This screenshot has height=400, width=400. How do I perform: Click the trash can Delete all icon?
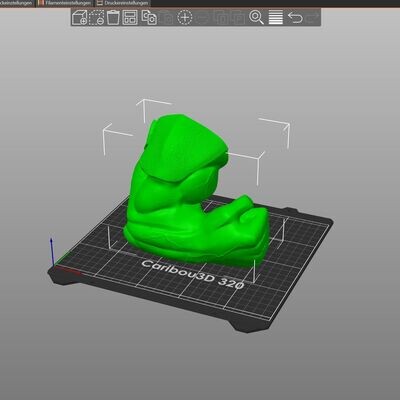[x=113, y=17]
